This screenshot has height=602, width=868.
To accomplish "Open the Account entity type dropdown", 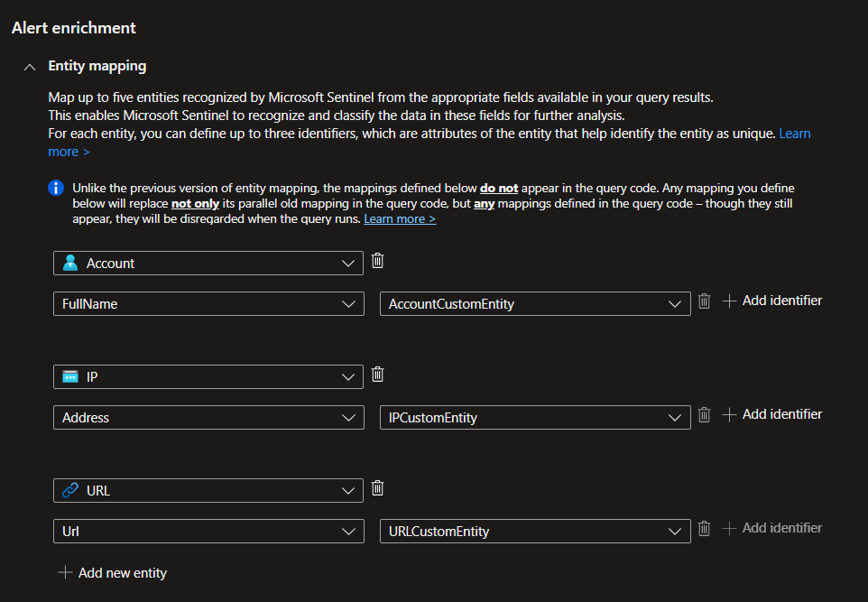I will click(x=208, y=263).
